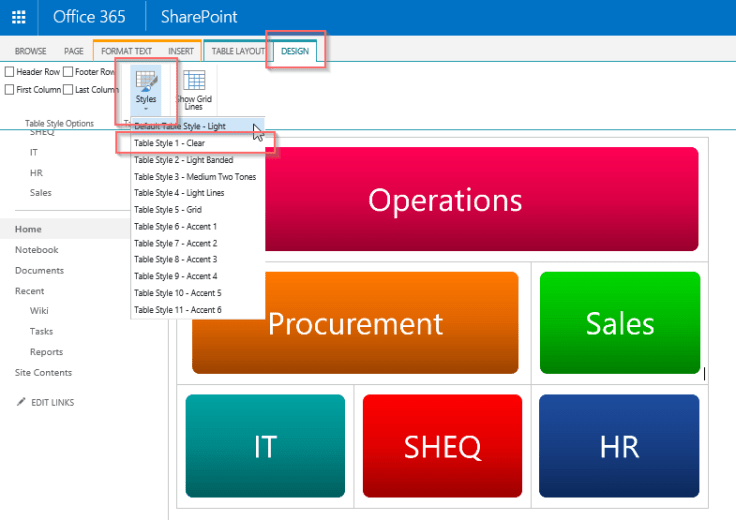Switch to the DESIGN ribbon tab
Image resolution: width=736 pixels, height=520 pixels.
pyautogui.click(x=295, y=50)
